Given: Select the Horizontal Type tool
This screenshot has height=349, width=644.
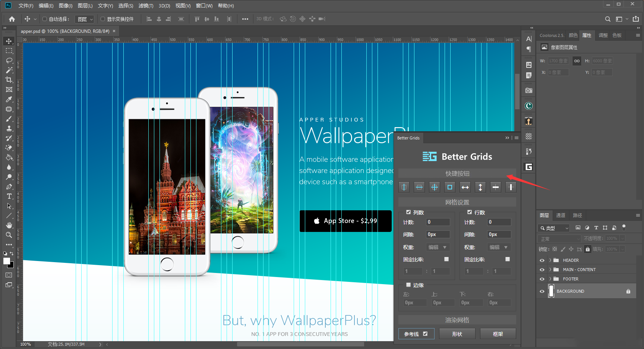Looking at the screenshot, I should tap(9, 196).
